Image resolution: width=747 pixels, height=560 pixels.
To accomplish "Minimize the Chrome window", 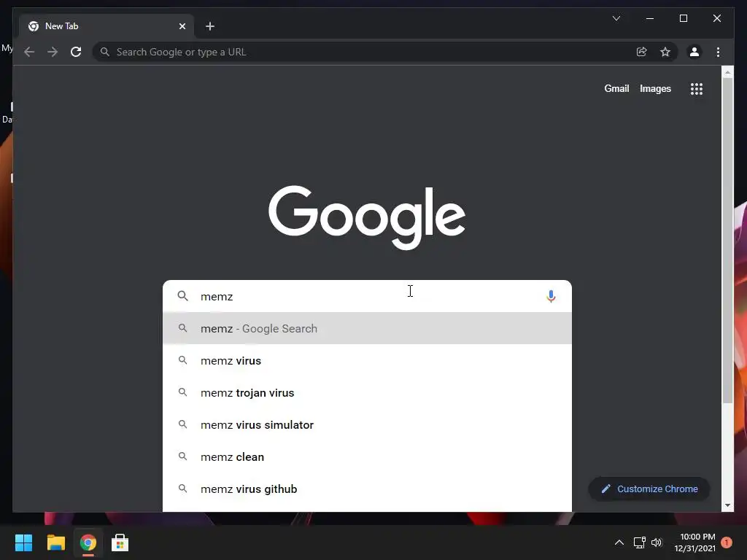I will click(650, 18).
